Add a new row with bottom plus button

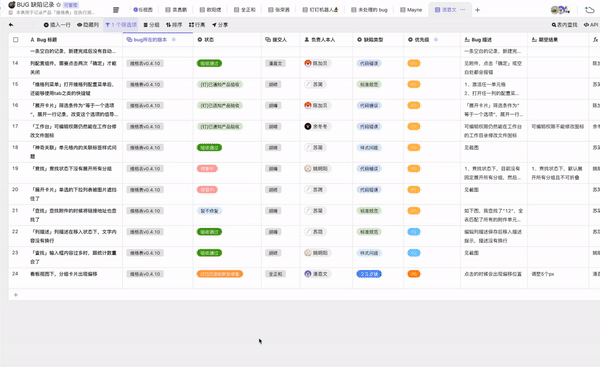[16, 295]
